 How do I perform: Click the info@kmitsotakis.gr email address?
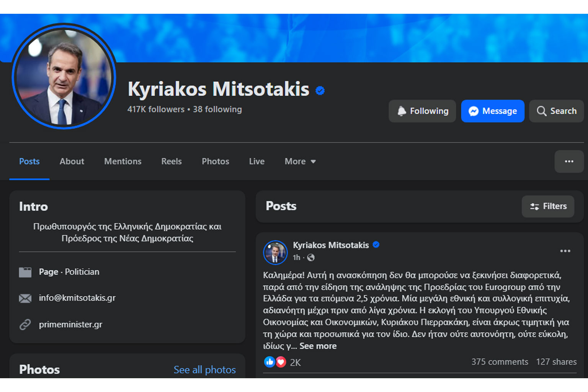77,298
